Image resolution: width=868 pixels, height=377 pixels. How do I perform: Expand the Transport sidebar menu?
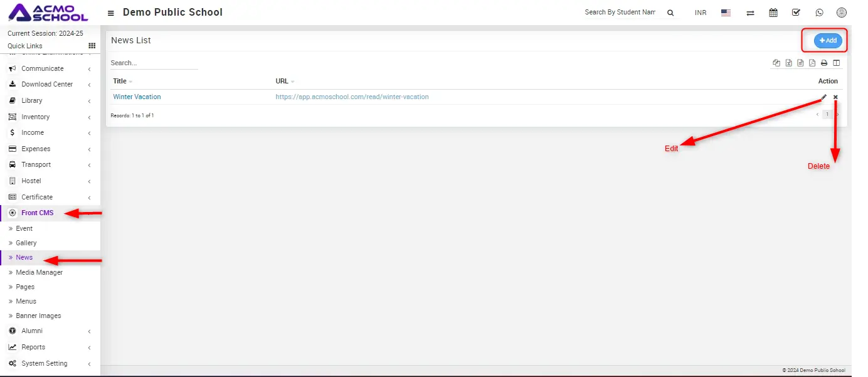point(36,164)
